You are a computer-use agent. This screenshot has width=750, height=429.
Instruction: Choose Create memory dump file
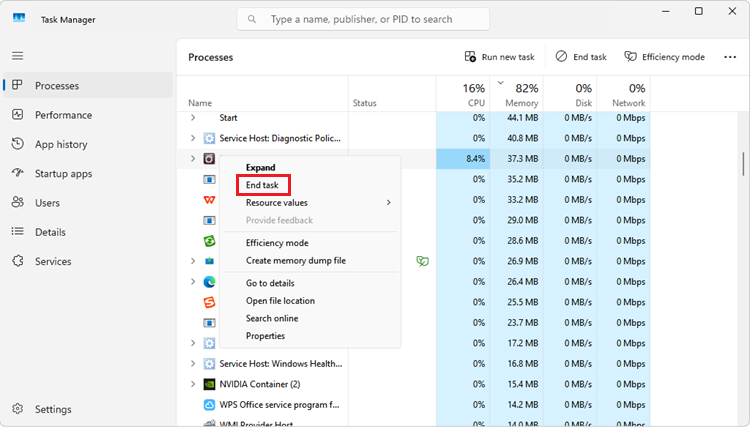pyautogui.click(x=310, y=261)
